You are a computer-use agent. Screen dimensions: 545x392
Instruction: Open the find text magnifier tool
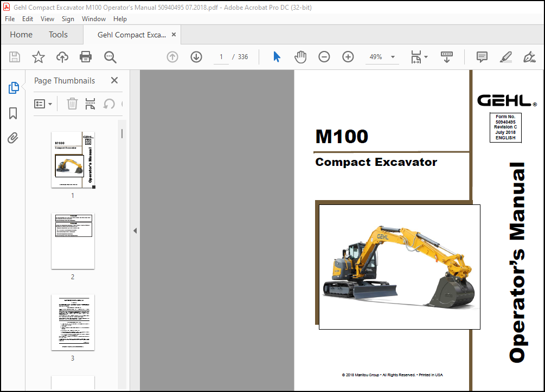[x=110, y=57]
